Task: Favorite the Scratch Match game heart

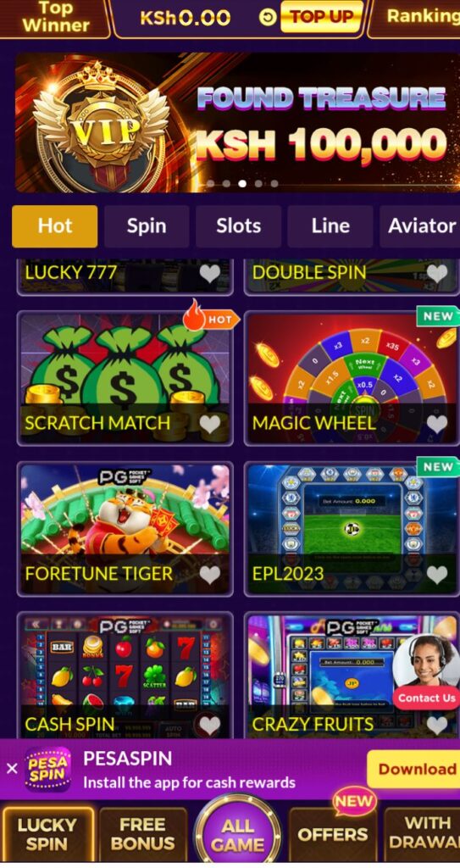Action: pyautogui.click(x=210, y=425)
